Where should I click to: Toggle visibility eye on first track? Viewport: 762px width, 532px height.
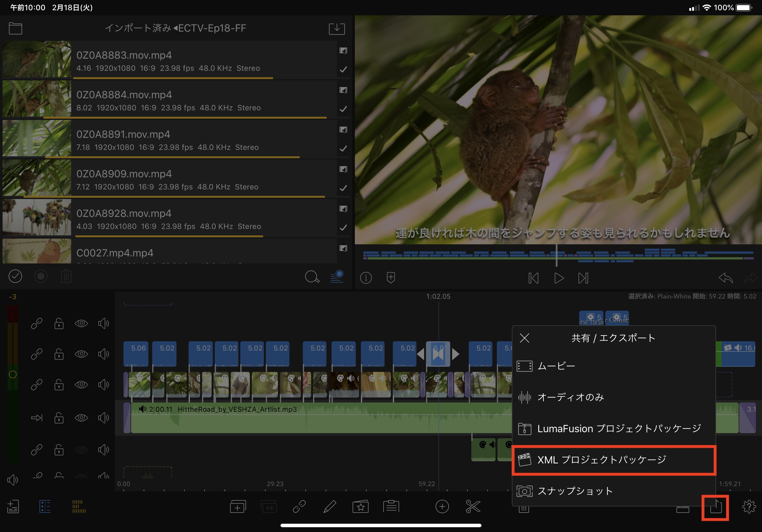(x=81, y=323)
